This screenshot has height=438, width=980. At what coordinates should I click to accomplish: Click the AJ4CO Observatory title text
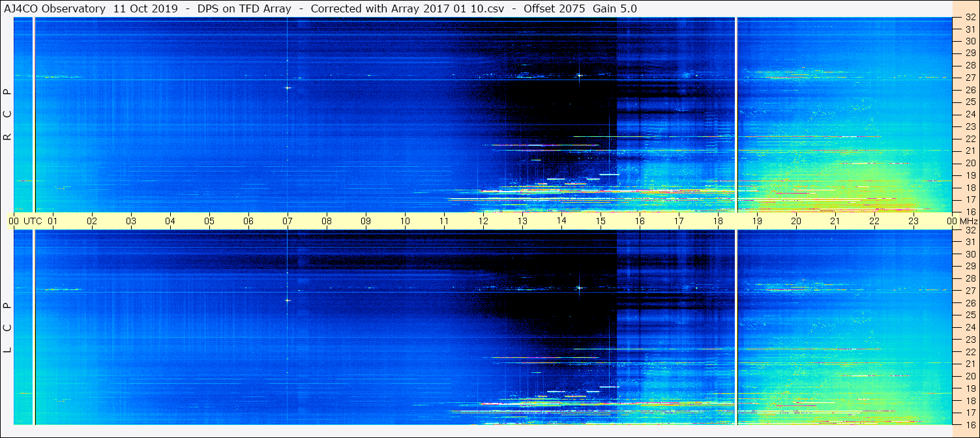(x=55, y=8)
